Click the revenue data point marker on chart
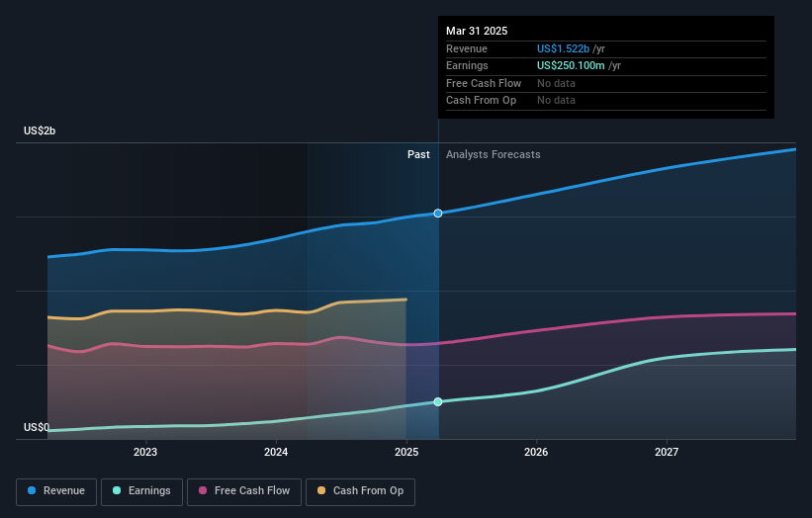The width and height of the screenshot is (812, 518). (x=438, y=214)
